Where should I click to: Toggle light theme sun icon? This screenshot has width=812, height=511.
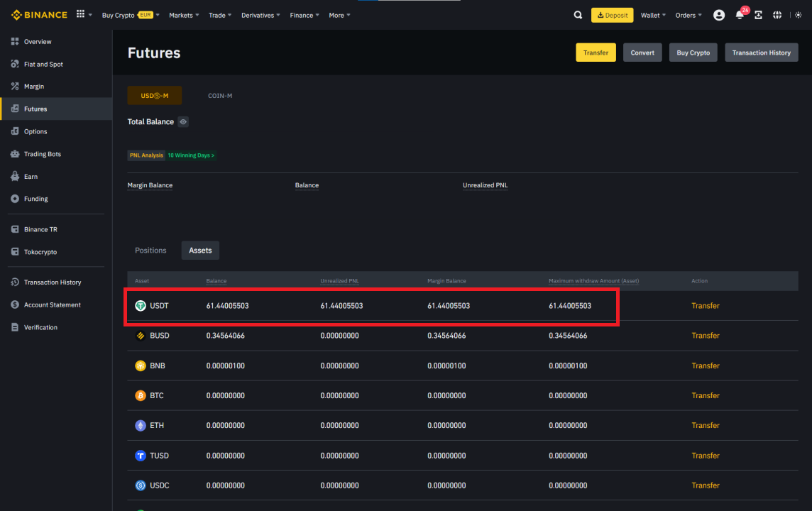[x=799, y=15]
